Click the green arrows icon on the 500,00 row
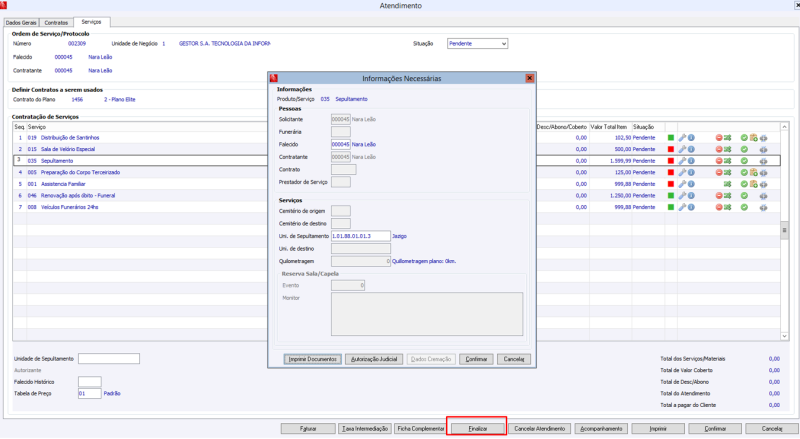Viewport: 800px width, 439px height. [728, 150]
